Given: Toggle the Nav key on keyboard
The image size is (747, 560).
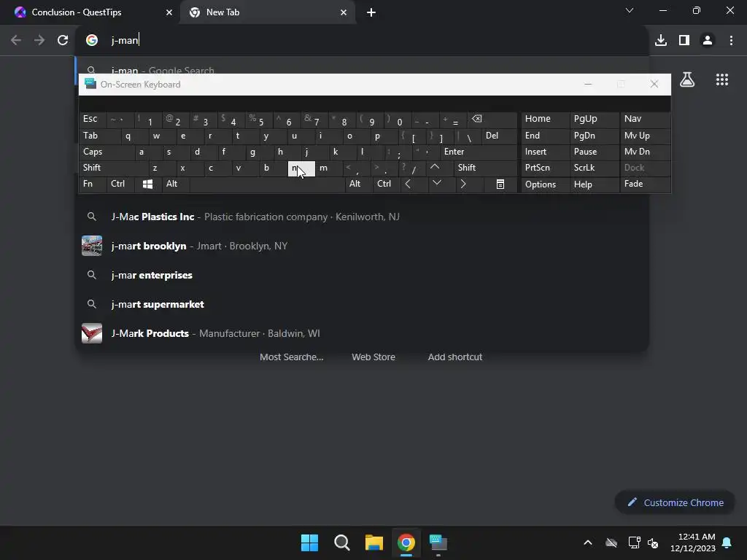Looking at the screenshot, I should pos(645,119).
